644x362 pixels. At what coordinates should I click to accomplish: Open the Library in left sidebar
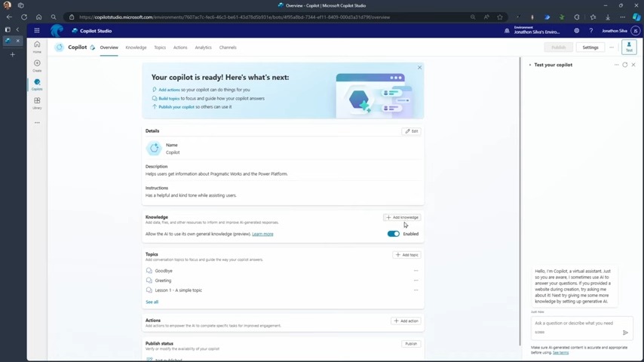37,103
